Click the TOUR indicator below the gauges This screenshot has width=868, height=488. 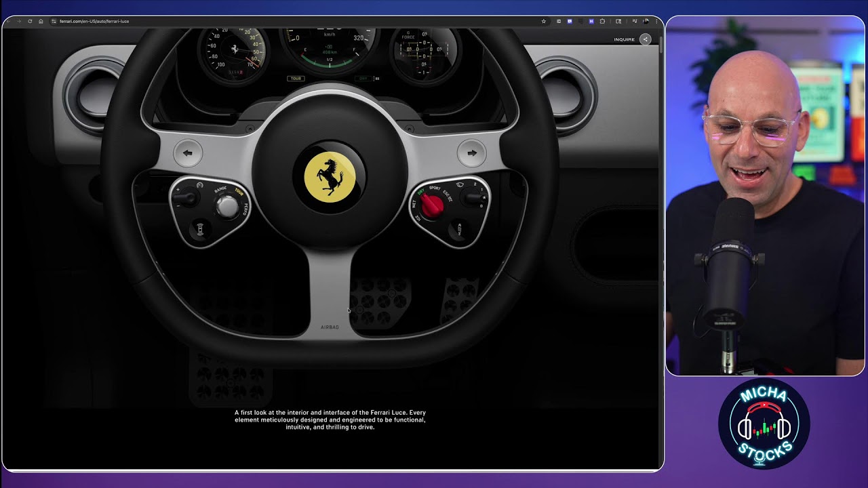[x=296, y=79]
